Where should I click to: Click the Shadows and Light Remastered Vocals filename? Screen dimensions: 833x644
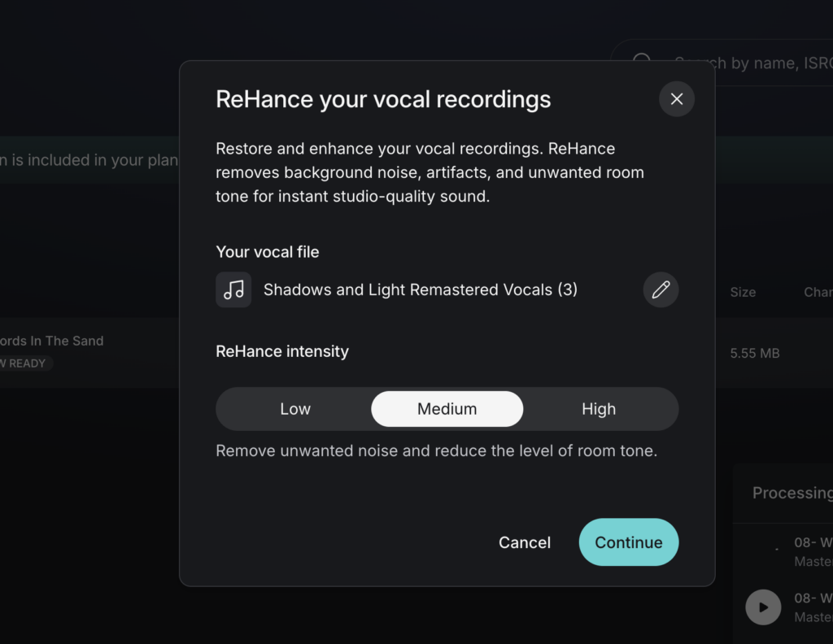tap(420, 289)
